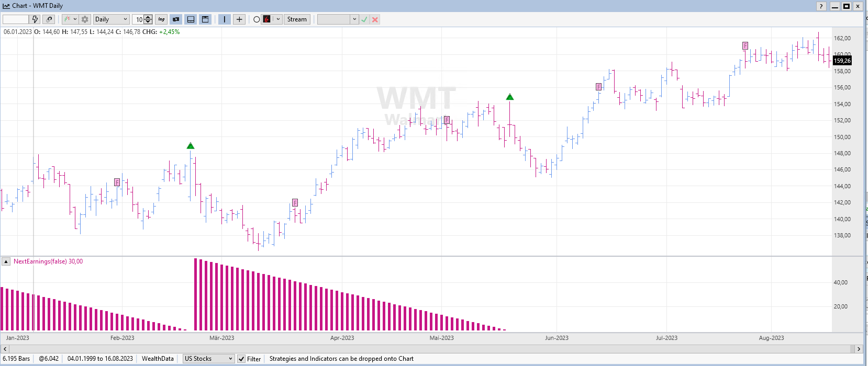Close the chart window
The image size is (868, 366).
point(858,6)
